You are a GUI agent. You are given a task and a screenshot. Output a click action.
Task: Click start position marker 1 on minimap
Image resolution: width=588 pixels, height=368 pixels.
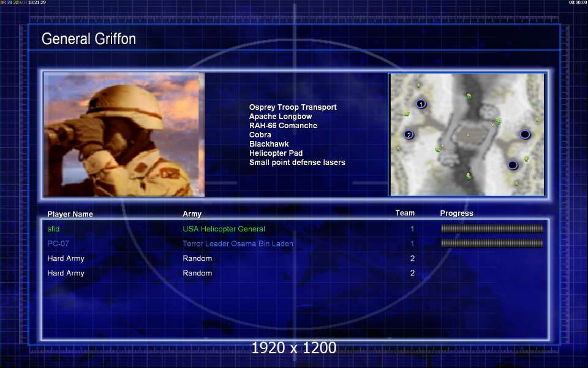(x=421, y=104)
